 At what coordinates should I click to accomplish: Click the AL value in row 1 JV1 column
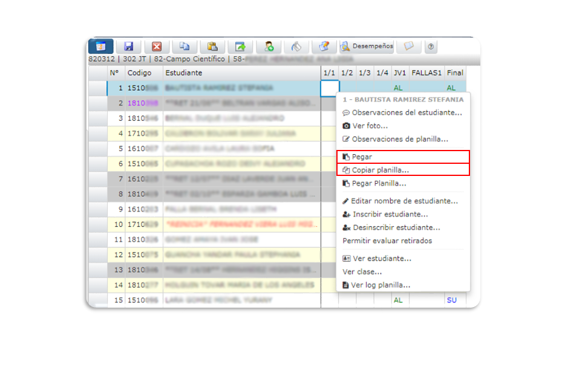tap(398, 88)
